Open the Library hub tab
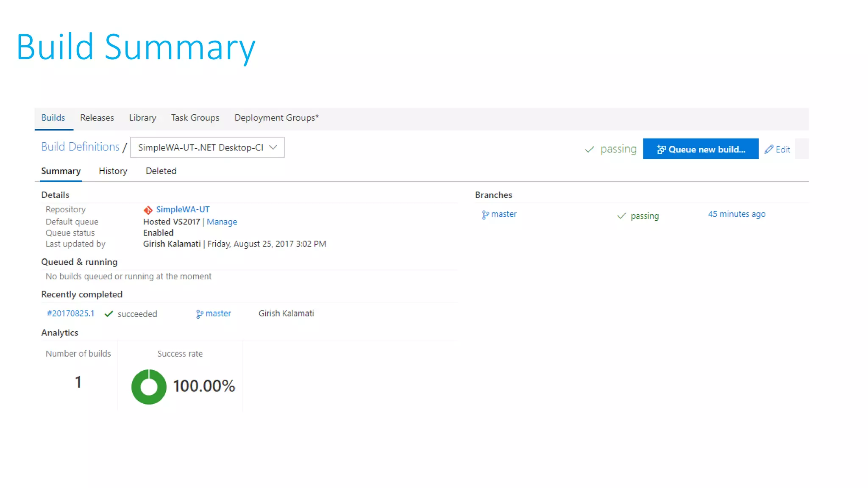 [142, 118]
